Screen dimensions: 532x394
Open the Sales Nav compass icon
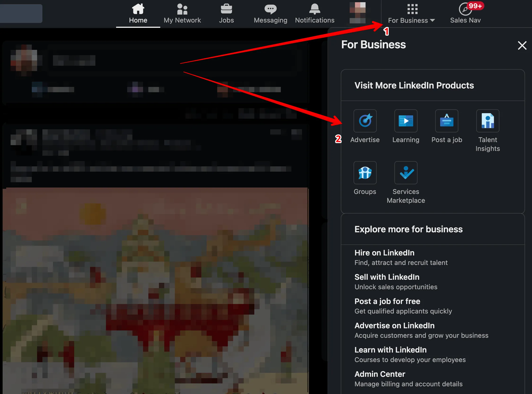[465, 9]
